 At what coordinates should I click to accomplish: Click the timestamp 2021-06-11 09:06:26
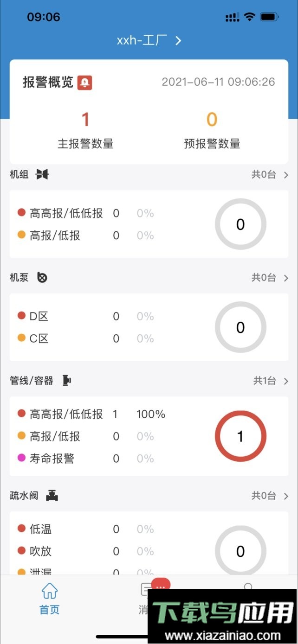tap(219, 81)
